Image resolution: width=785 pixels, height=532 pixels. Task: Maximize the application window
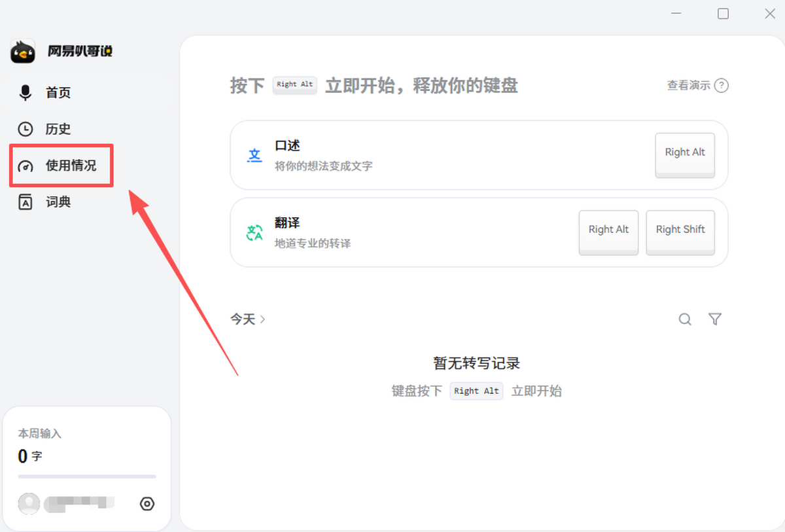tap(723, 14)
